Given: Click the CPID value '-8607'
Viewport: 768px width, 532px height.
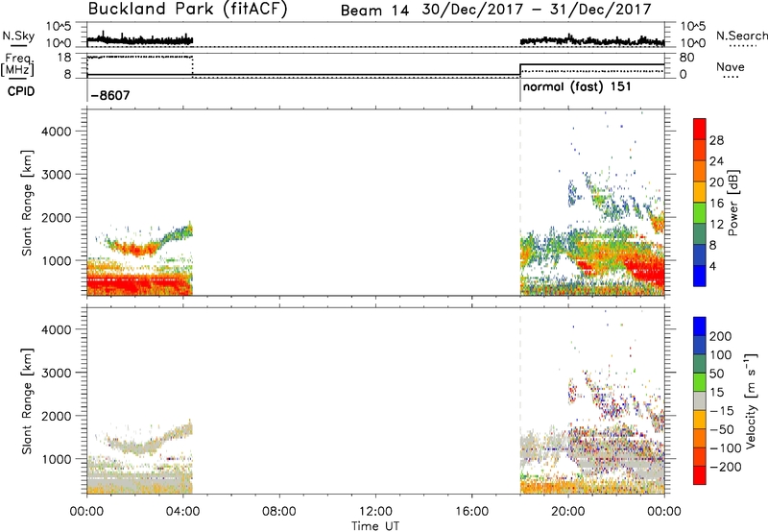Looking at the screenshot, I should pos(110,95).
